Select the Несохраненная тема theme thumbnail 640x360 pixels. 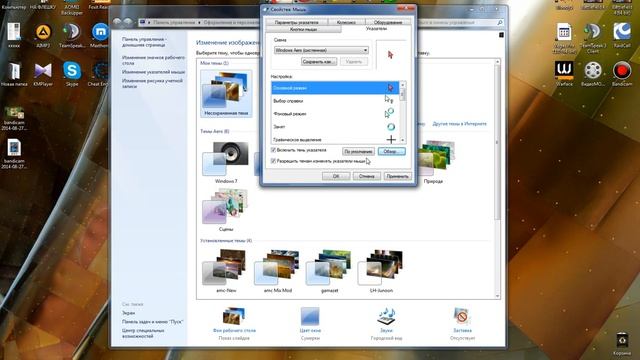pos(226,94)
